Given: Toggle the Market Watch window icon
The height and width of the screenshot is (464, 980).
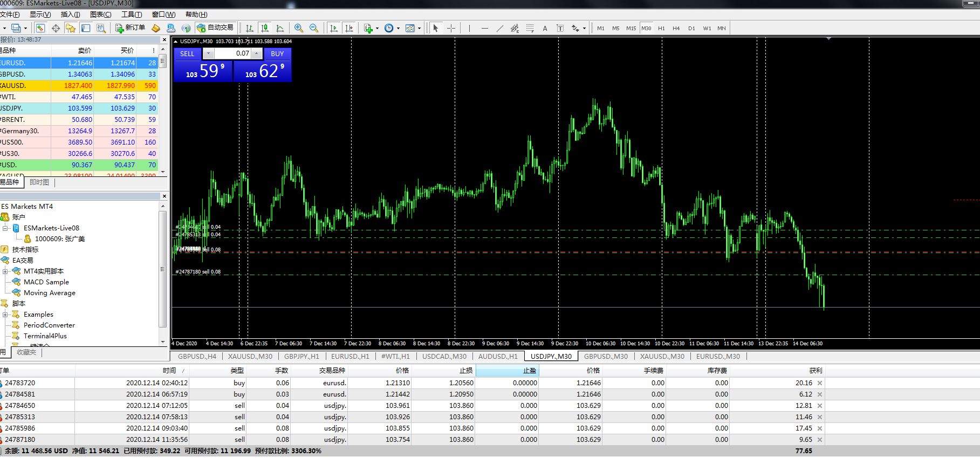Looking at the screenshot, I should click(x=40, y=28).
